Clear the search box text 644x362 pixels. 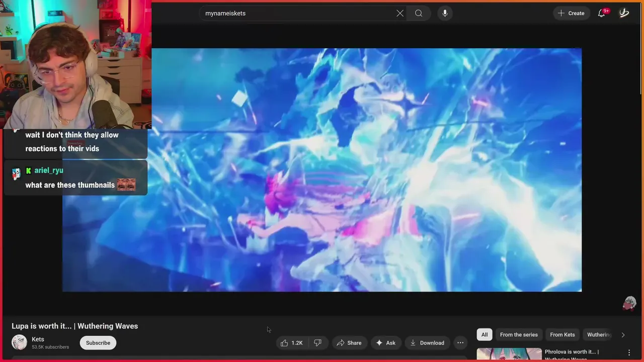click(400, 13)
